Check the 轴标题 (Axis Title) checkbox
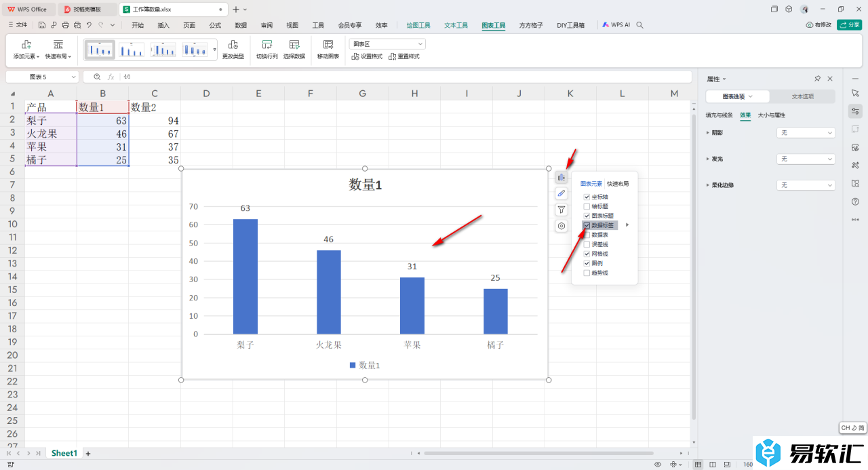Viewport: 868px width, 470px height. (587, 206)
